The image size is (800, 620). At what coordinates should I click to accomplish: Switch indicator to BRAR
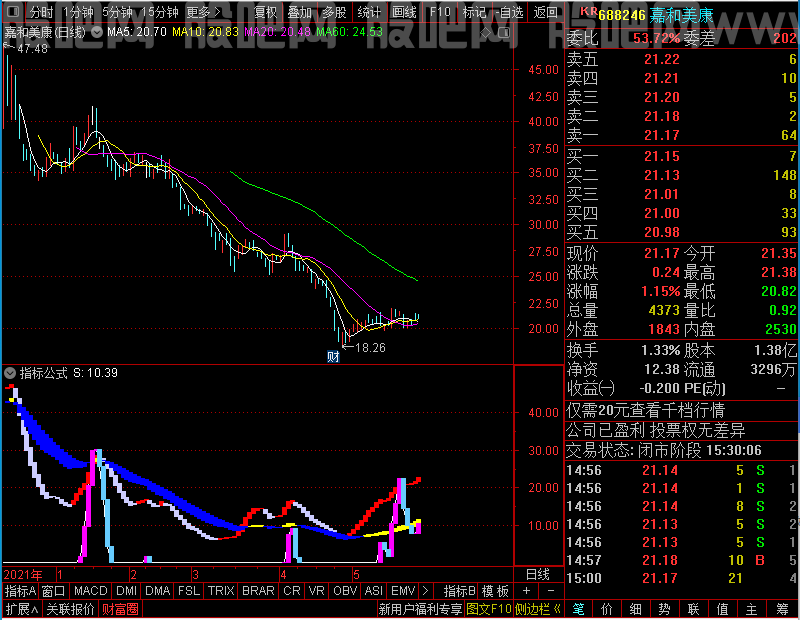[258, 591]
